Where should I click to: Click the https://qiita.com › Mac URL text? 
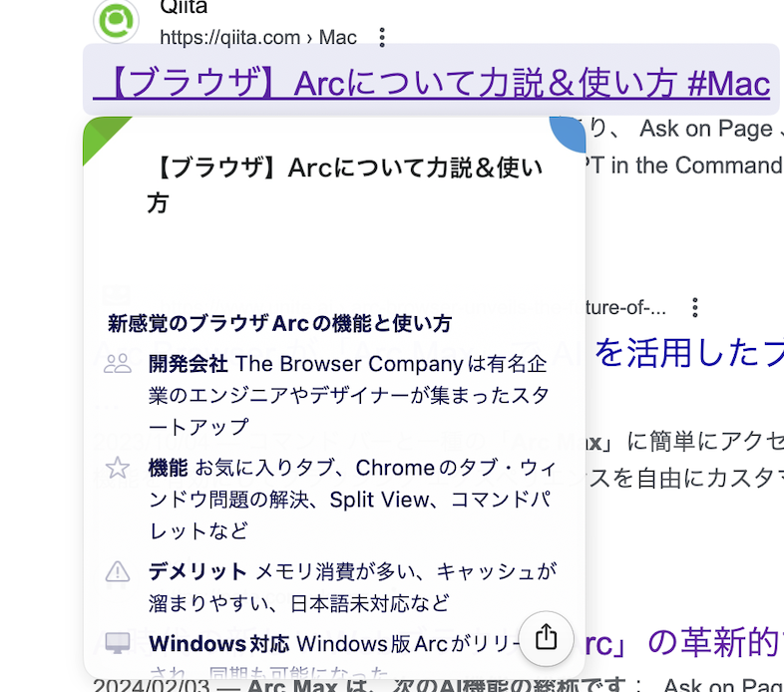click(x=258, y=38)
